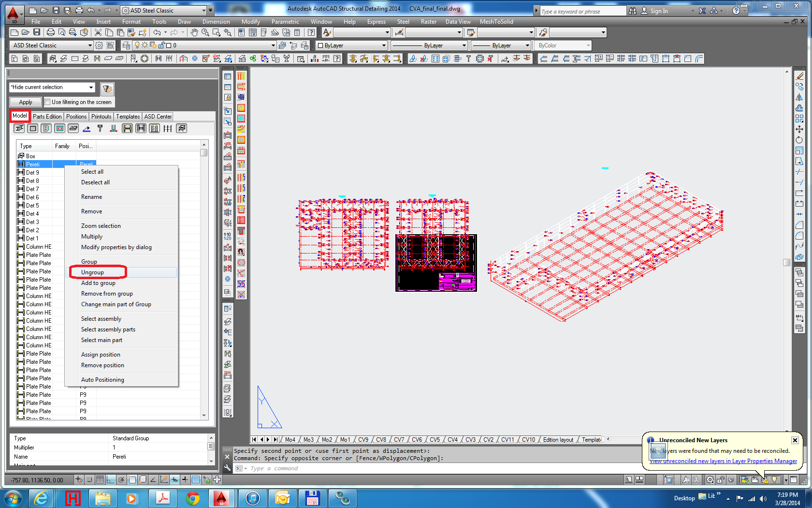
Task: Open the Layer Properties Manager icon
Action: click(126, 45)
